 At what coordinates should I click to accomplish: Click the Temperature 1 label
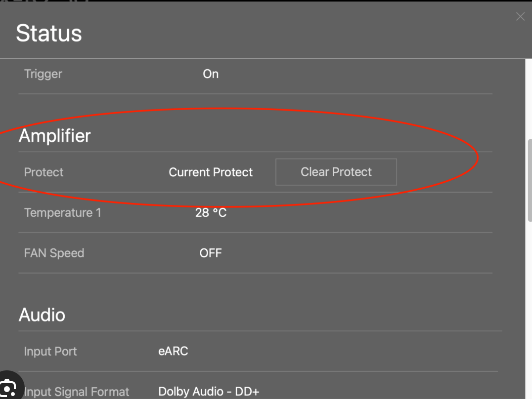pos(63,213)
